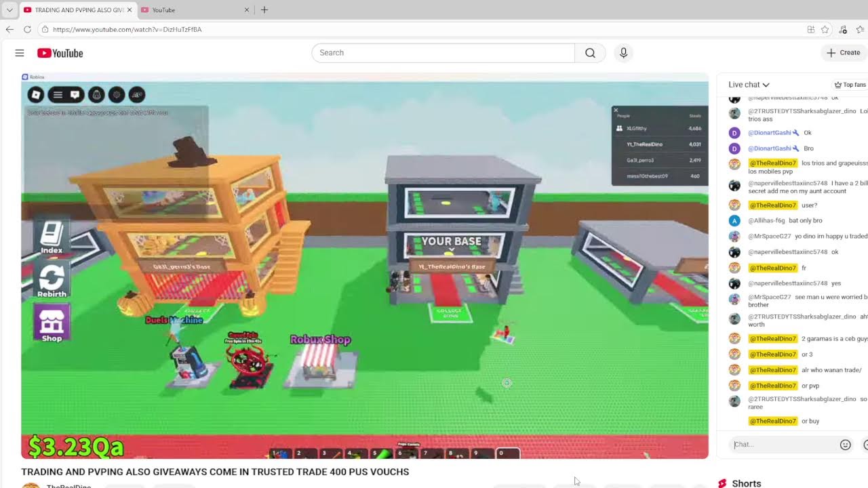Select Yt_TheRealDino in the leaderboard
868x488 pixels.
point(660,144)
